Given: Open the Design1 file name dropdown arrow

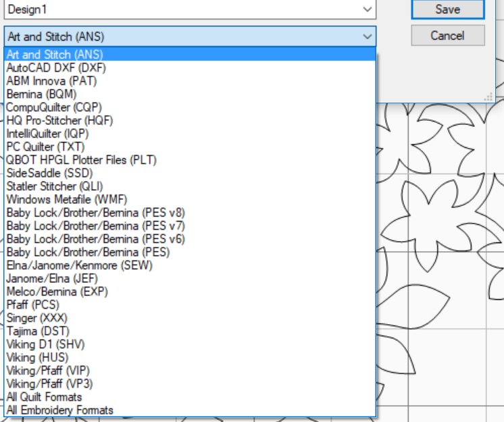Looking at the screenshot, I should pos(367,9).
